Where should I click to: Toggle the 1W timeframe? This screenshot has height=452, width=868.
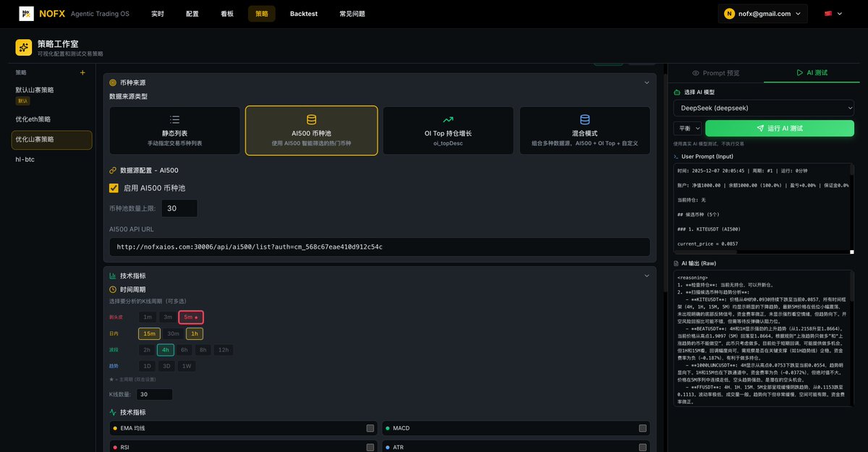click(x=187, y=366)
